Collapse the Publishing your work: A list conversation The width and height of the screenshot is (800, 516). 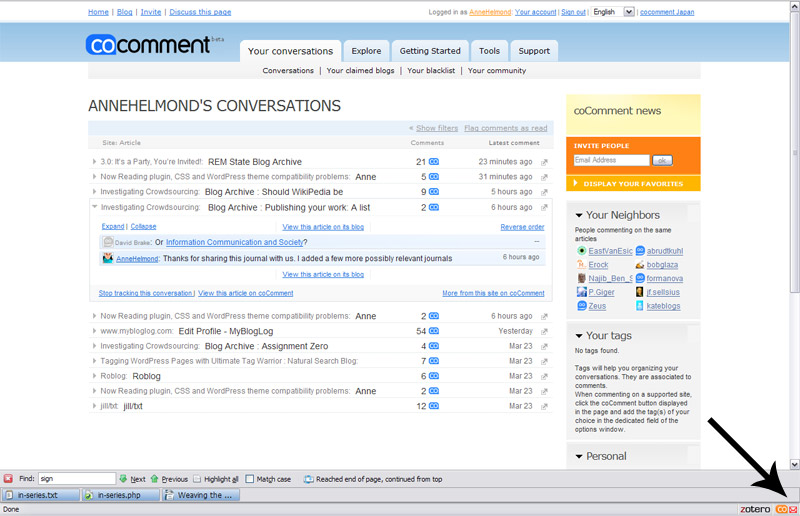click(94, 207)
